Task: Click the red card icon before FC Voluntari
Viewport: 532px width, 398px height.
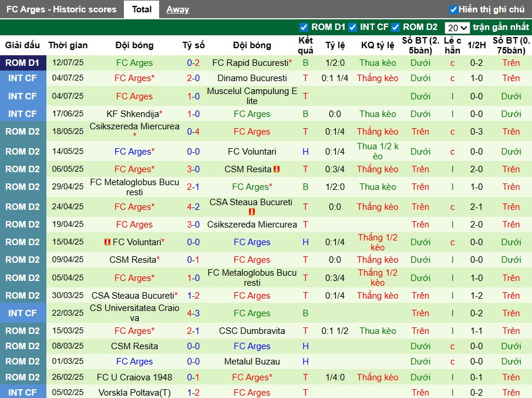Action: point(107,242)
